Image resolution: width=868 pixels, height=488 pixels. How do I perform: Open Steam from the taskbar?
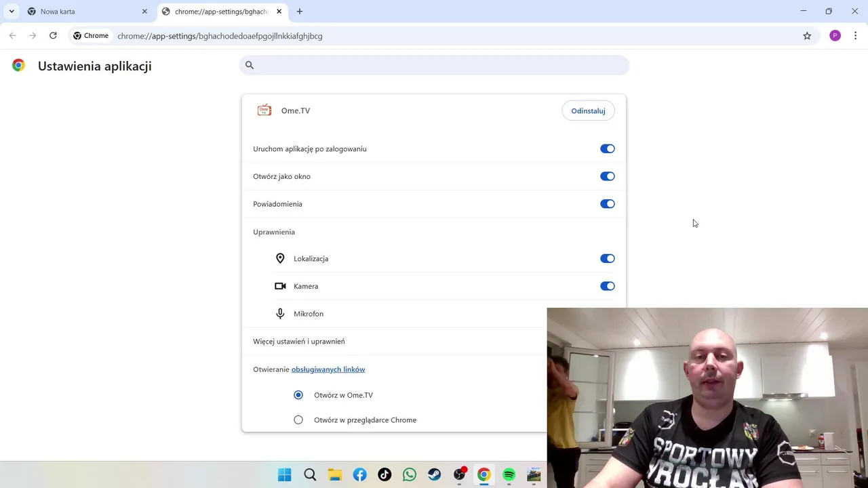click(434, 475)
